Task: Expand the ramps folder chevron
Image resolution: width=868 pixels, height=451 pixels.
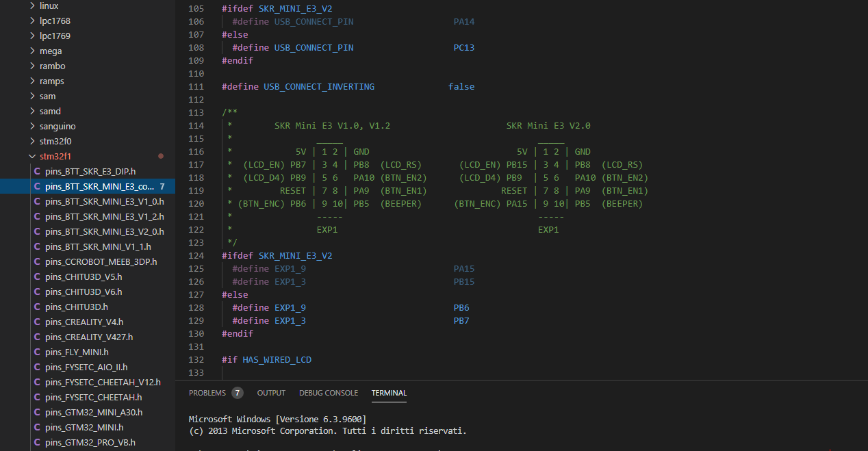Action: [32, 81]
